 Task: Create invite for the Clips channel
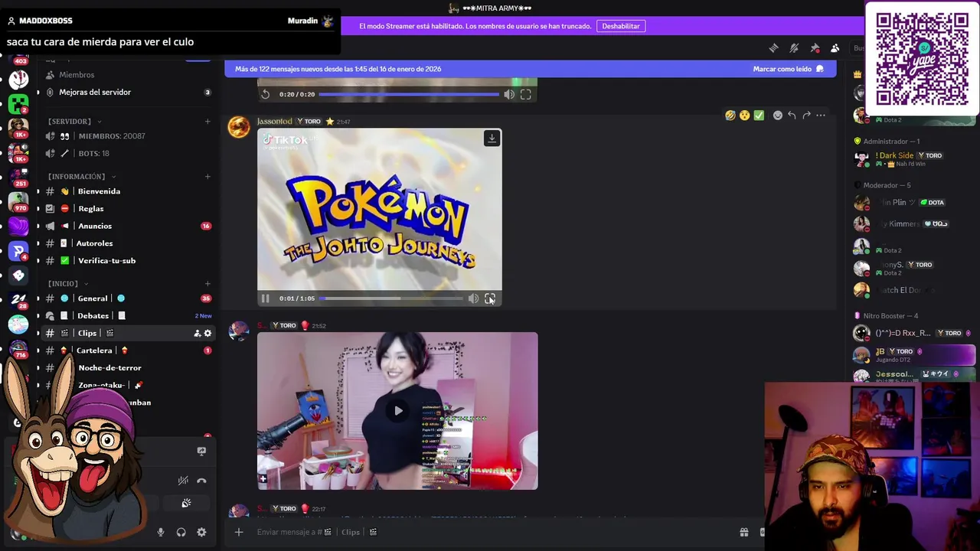(x=197, y=333)
